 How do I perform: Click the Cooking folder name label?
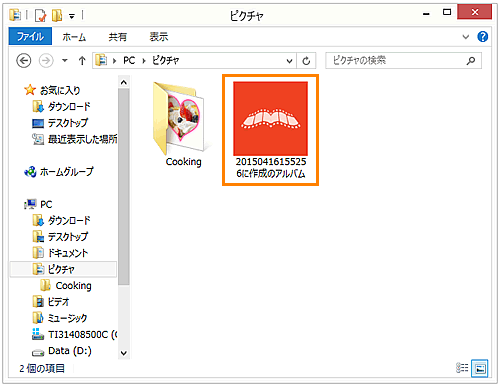184,162
